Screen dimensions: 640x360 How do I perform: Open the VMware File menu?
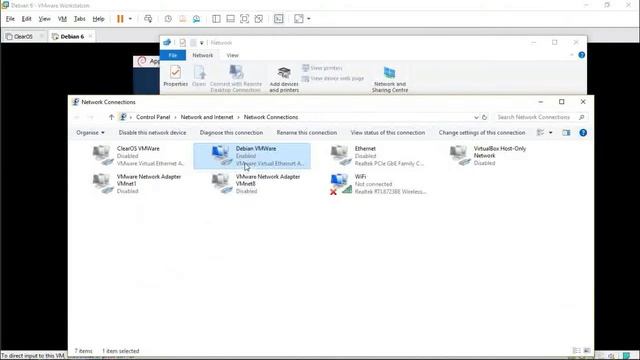(x=10, y=19)
